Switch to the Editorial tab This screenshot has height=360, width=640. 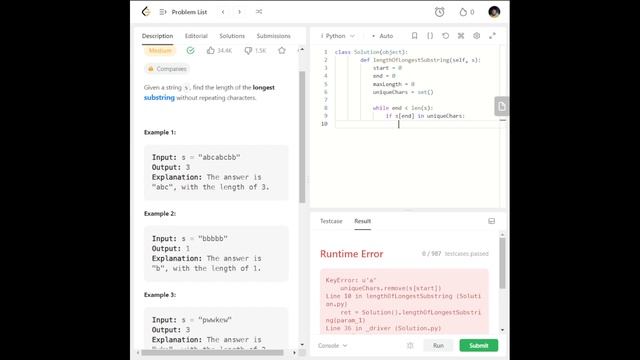tap(196, 36)
